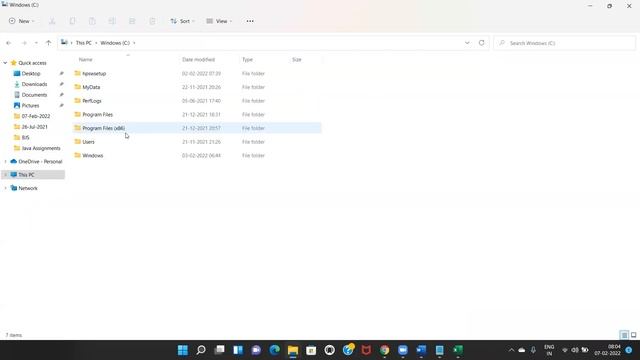
Task: Select Documents in Quick access
Action: (33, 95)
